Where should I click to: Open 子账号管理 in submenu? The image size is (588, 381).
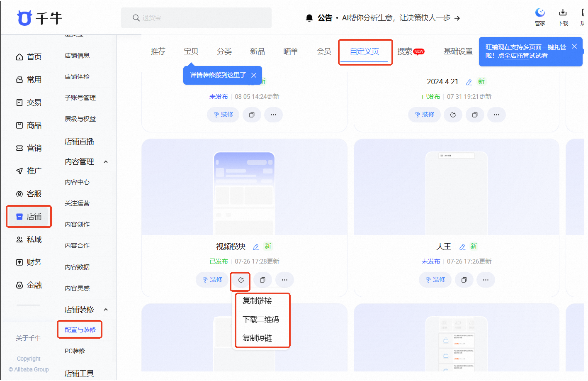(80, 98)
